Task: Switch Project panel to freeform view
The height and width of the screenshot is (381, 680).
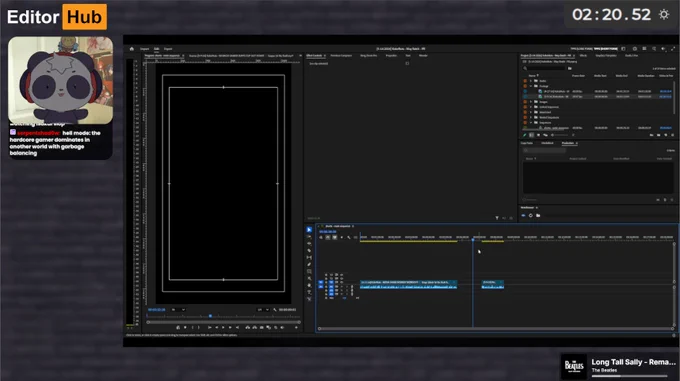Action: (x=545, y=135)
